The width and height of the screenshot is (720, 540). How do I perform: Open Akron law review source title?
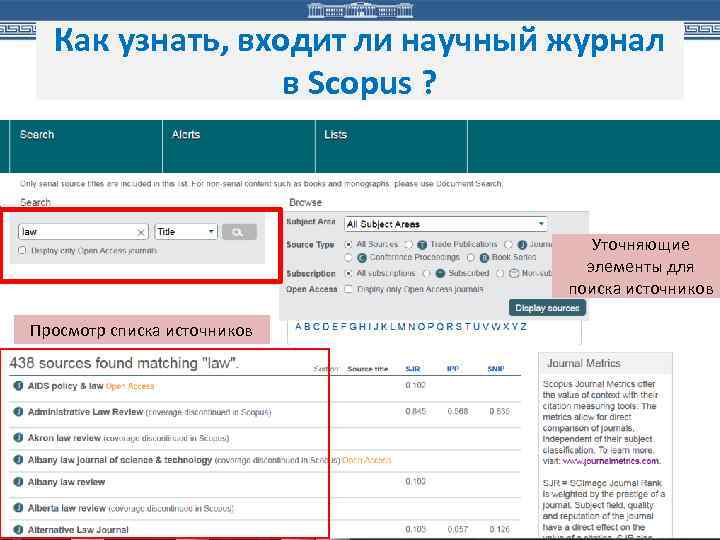pos(64,438)
